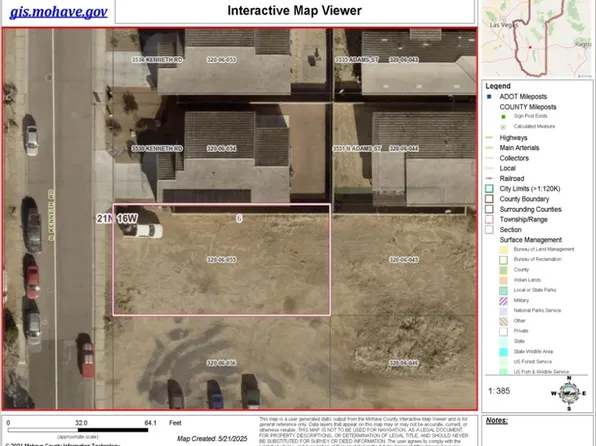Click the 64.1 scale bar value

point(150,423)
